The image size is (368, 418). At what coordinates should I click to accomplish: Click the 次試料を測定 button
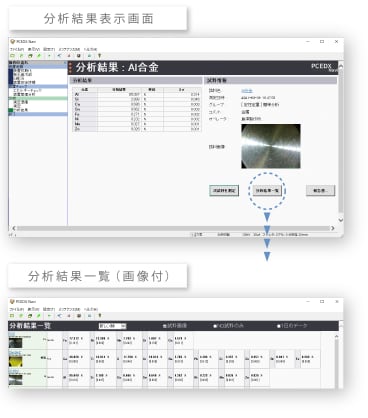224,191
